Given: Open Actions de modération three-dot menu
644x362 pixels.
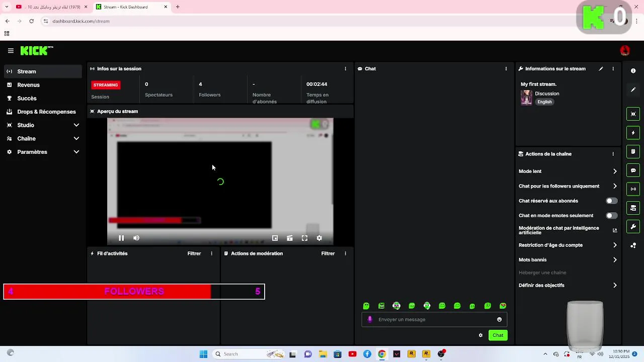Looking at the screenshot, I should click(x=345, y=254).
